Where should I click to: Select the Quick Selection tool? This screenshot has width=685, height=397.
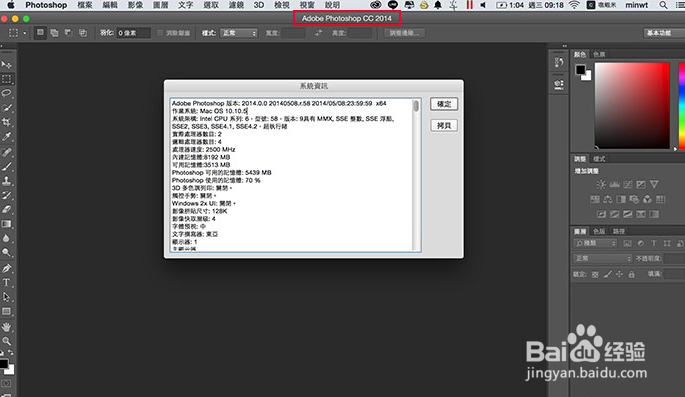[6, 108]
